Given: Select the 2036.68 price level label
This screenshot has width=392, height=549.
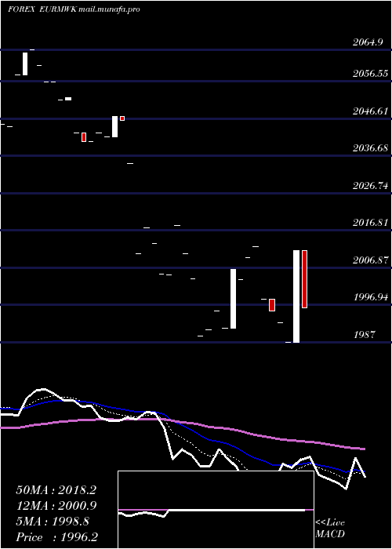Looking at the screenshot, I should [x=370, y=148].
